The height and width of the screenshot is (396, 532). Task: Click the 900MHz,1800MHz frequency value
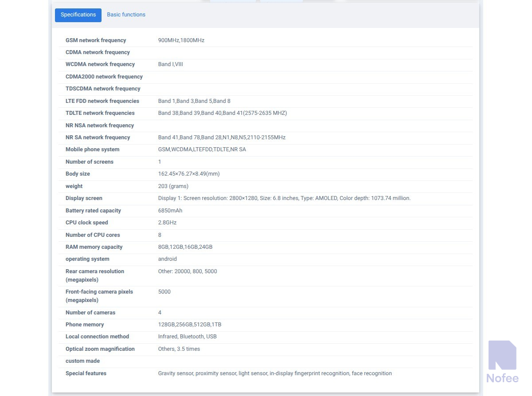point(181,40)
